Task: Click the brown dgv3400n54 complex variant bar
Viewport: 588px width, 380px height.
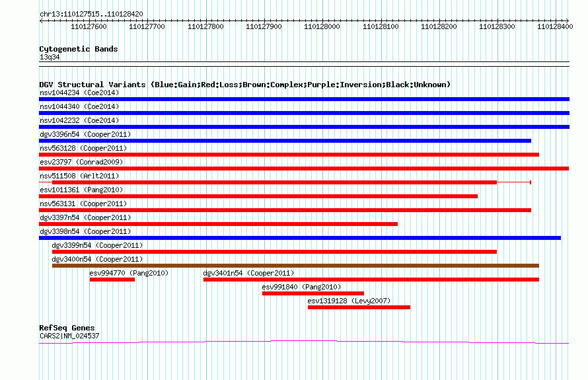Action: [295, 266]
